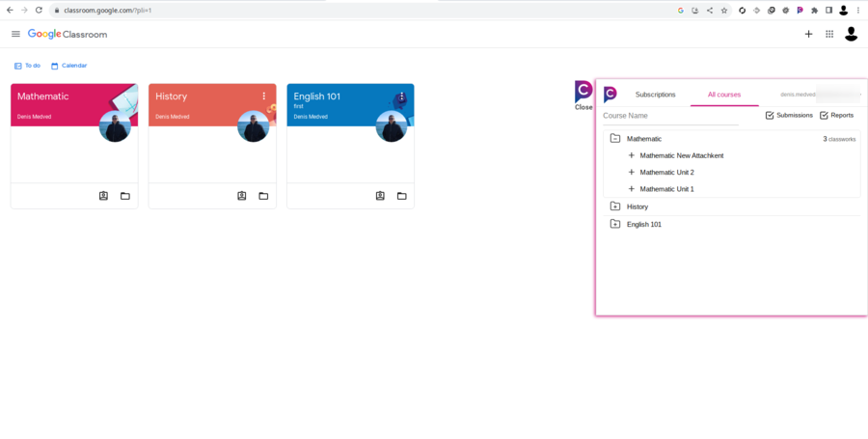Switch to the All courses tab
The width and height of the screenshot is (868, 439).
[724, 95]
